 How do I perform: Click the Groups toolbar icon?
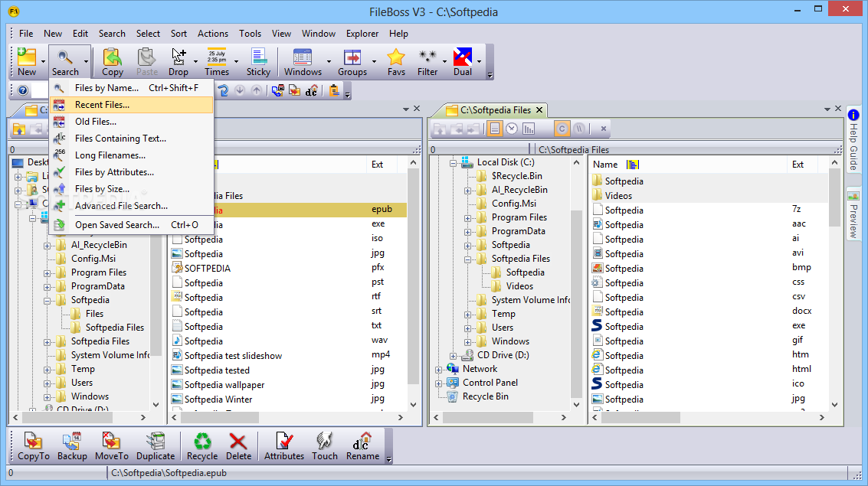[352, 61]
